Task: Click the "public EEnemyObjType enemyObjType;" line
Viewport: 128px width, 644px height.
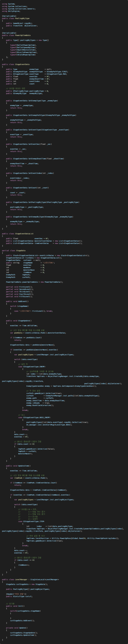Action: [24, 94]
